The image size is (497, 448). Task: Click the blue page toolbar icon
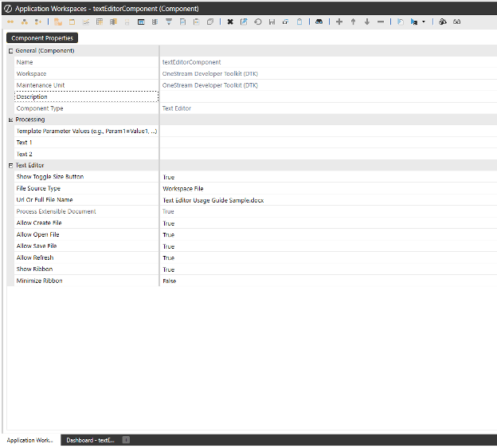pyautogui.click(x=401, y=22)
